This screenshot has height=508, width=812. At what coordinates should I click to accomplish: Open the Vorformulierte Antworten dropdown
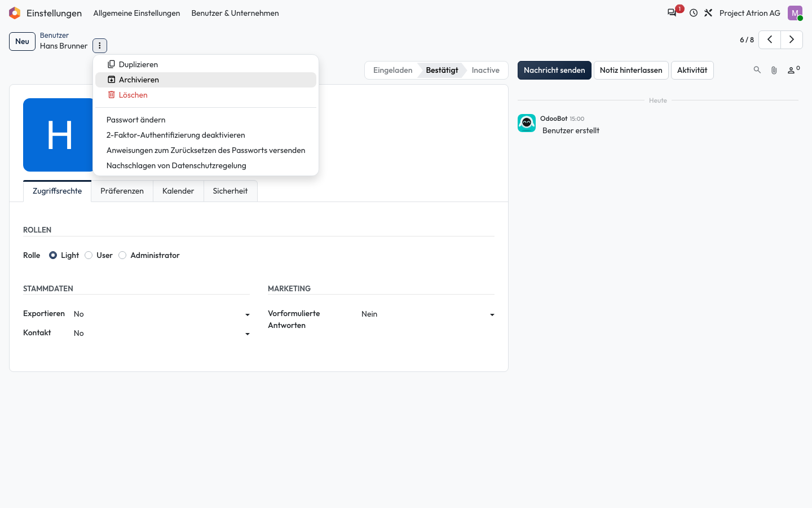coord(428,314)
